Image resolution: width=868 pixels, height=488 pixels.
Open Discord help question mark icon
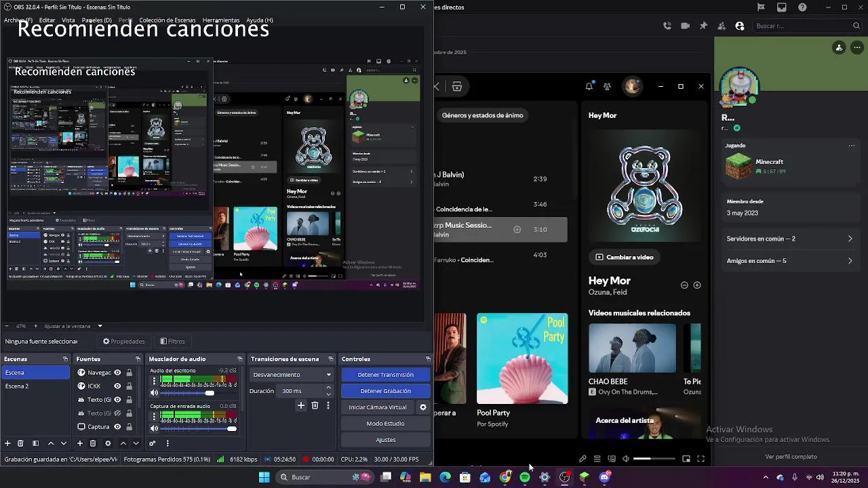coord(803,7)
